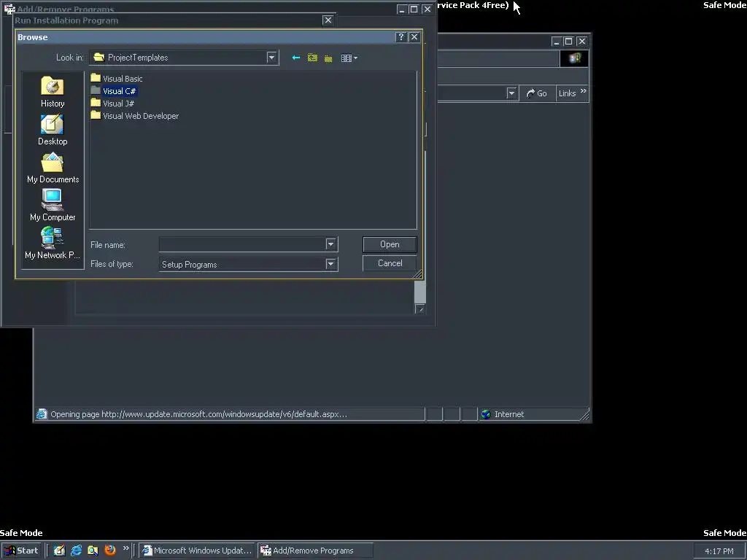
Task: Close the Run Installation Program window
Action: click(328, 20)
